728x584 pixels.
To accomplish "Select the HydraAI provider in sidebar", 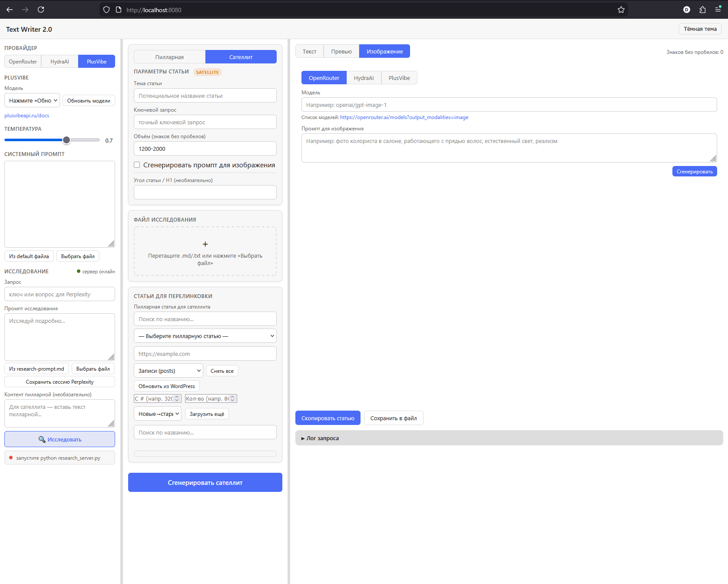I will 60,61.
